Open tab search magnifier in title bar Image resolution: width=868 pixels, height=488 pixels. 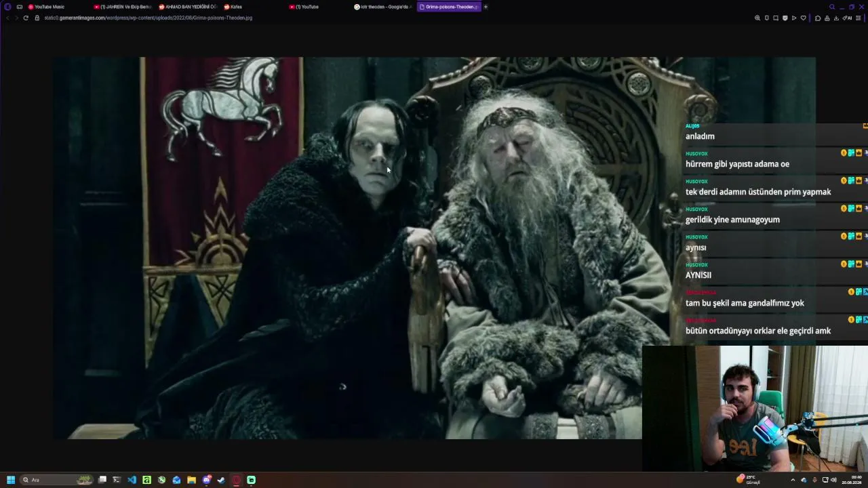[x=832, y=7]
